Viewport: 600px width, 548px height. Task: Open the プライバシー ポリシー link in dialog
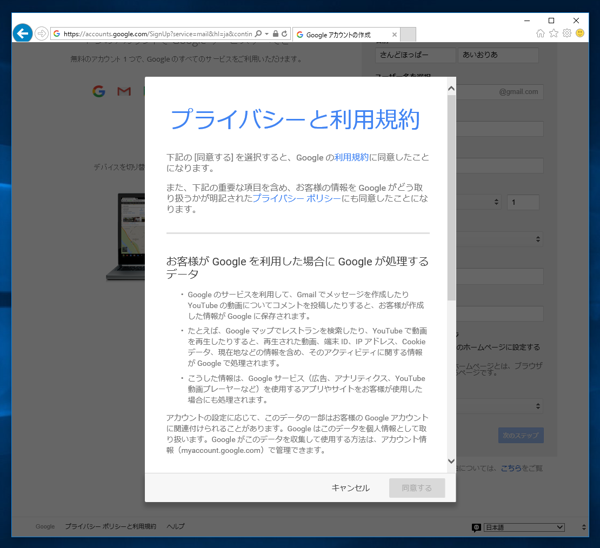(x=297, y=198)
